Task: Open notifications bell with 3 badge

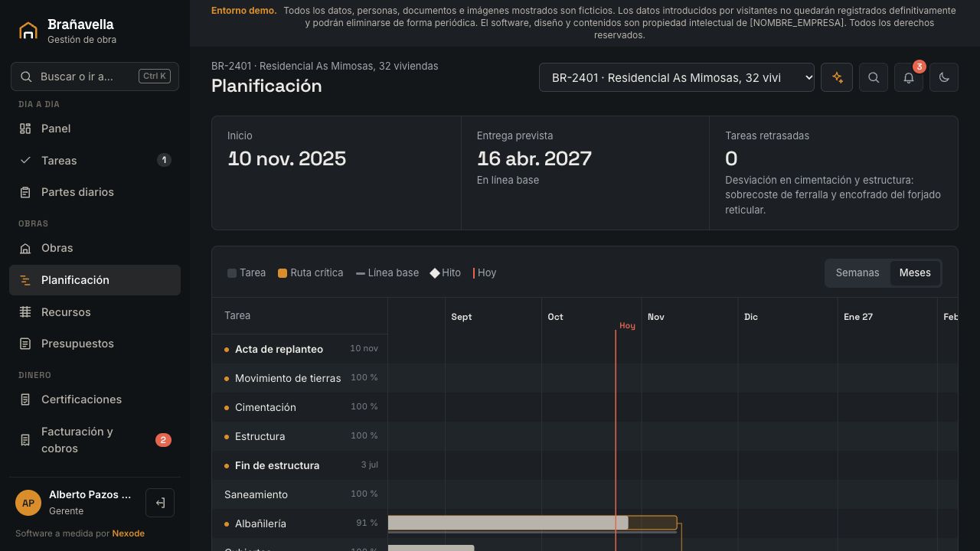Action: (909, 77)
